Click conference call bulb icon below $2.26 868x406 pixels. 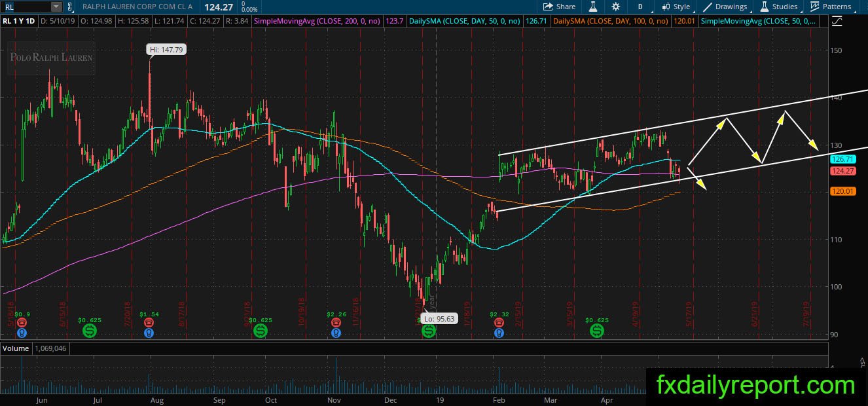336,333
